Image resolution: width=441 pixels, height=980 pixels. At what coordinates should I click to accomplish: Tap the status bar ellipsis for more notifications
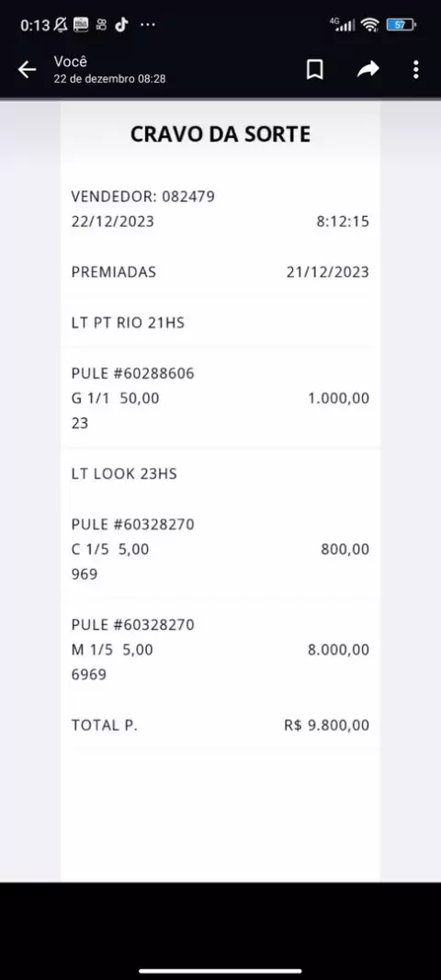tap(147, 25)
